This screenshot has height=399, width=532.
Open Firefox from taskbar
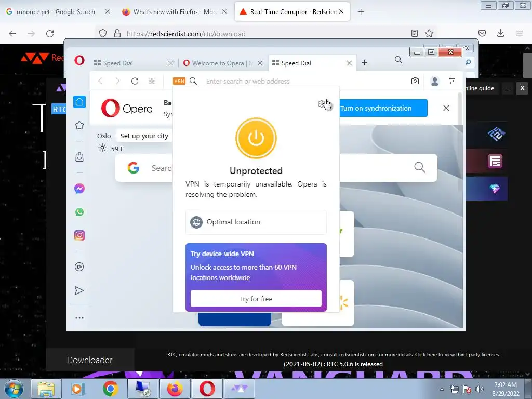point(175,389)
